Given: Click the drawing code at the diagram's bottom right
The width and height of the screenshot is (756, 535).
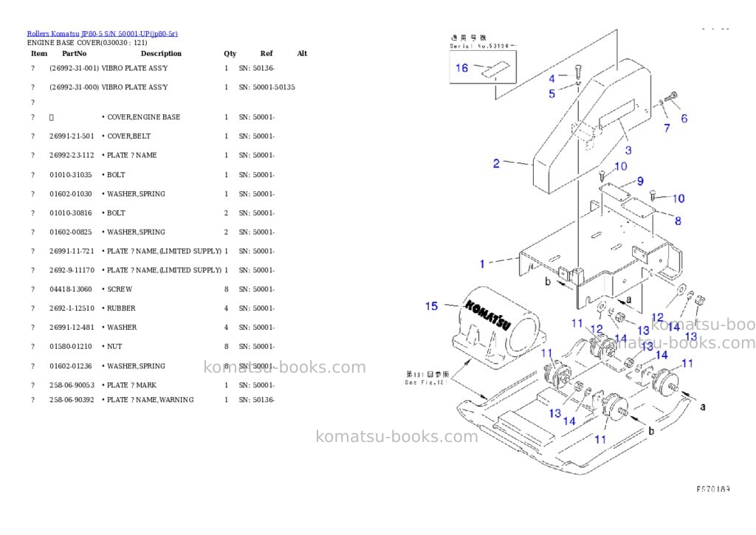Looking at the screenshot, I should point(713,489).
